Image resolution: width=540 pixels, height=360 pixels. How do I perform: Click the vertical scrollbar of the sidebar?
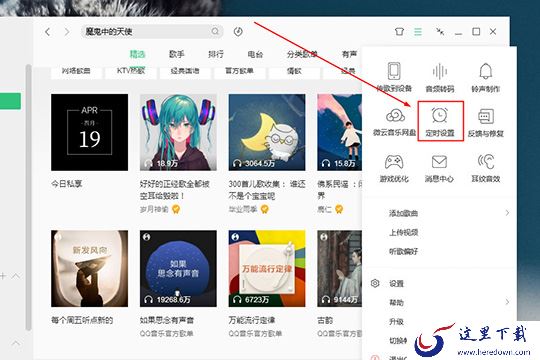tap(29, 196)
